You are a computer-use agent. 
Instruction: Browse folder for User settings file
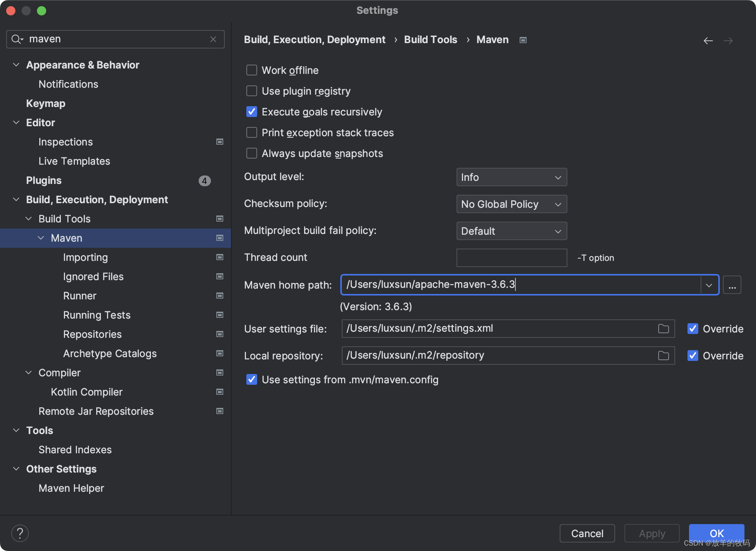click(x=663, y=329)
